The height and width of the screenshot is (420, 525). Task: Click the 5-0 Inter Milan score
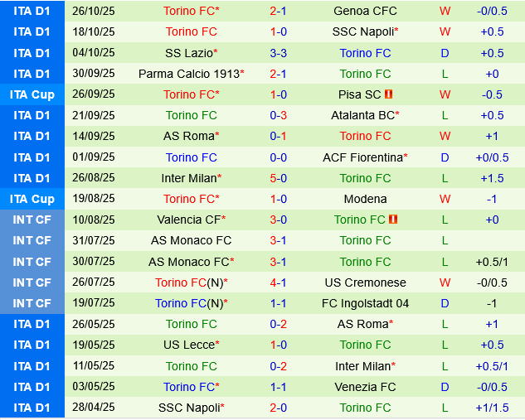point(278,178)
